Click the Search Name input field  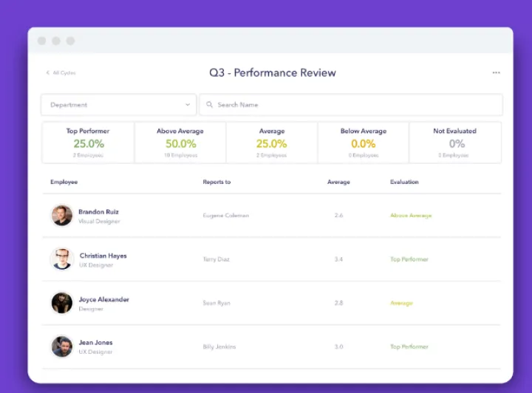click(x=355, y=105)
